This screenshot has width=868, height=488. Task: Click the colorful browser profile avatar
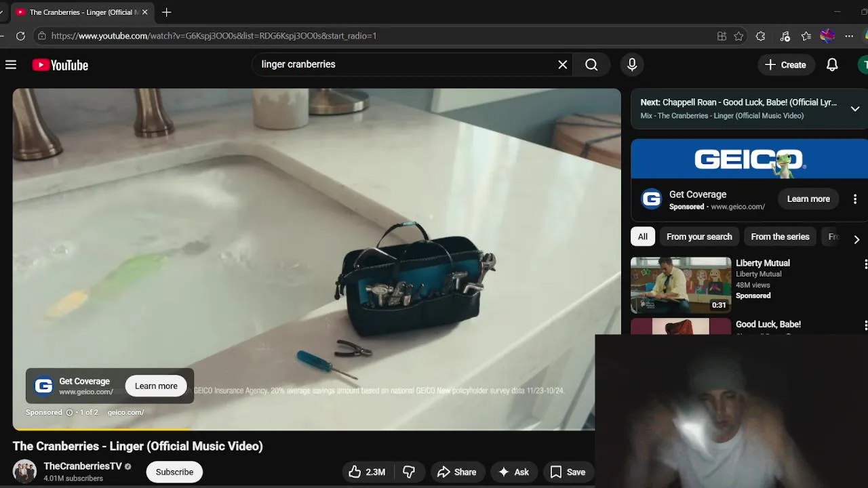click(827, 36)
